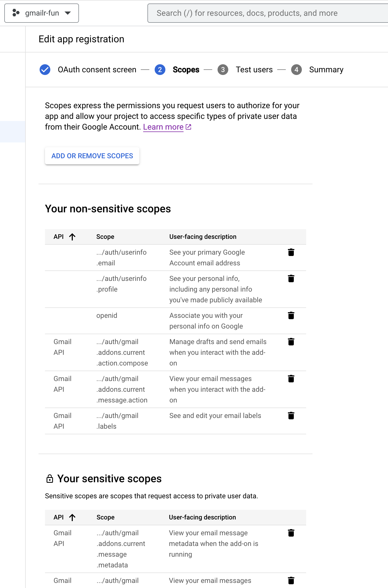Click the Edit app registration heading
The width and height of the screenshot is (388, 588).
81,39
